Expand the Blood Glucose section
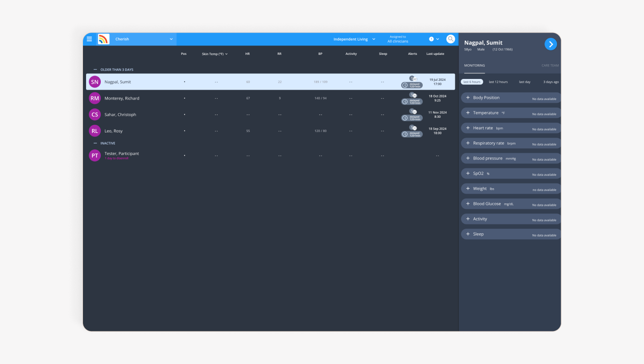Image resolution: width=644 pixels, height=364 pixels. 511,204
